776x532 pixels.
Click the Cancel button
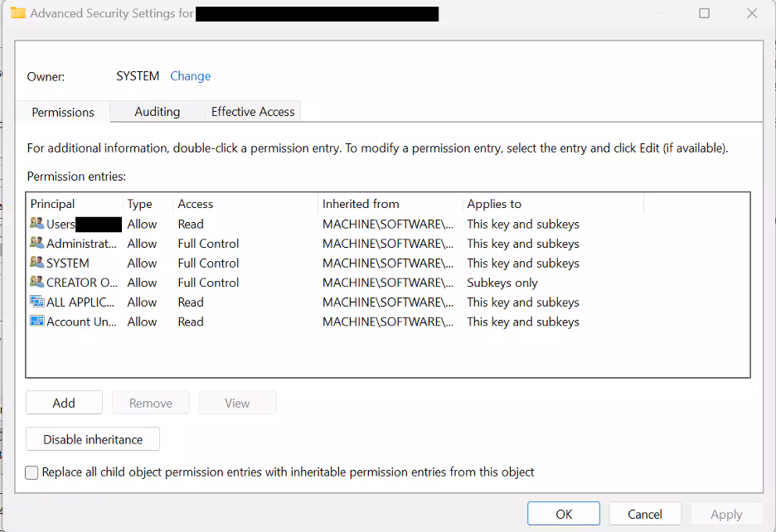click(645, 514)
